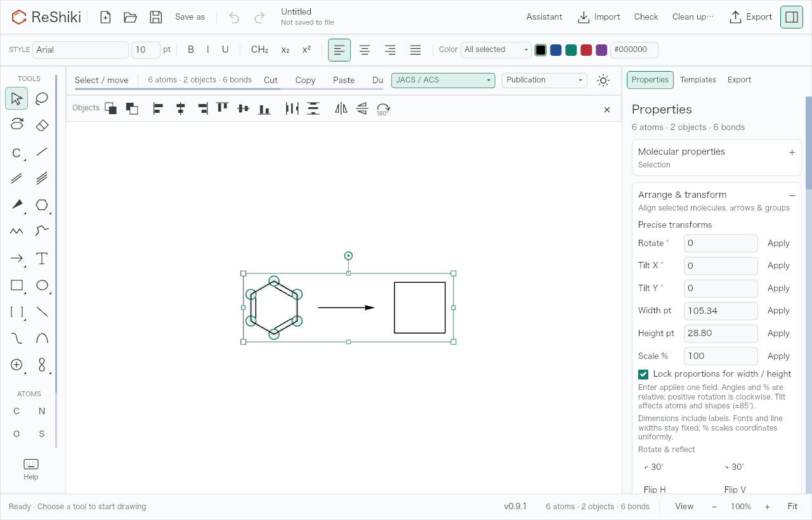
Task: Open the Export tab in side panel
Action: coord(739,80)
